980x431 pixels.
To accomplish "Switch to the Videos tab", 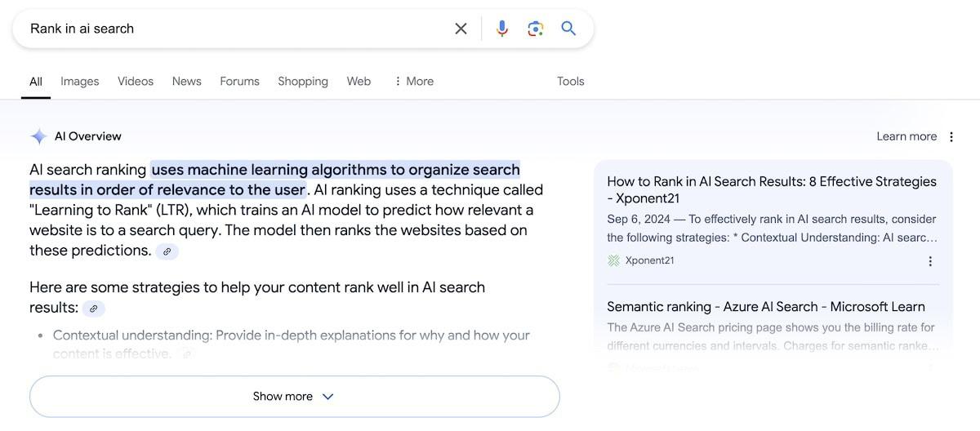I will 136,82.
